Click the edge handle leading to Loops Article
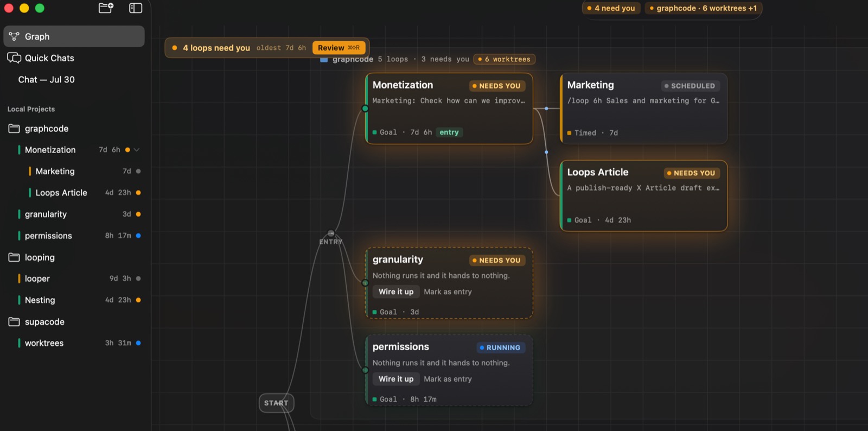 click(x=546, y=152)
